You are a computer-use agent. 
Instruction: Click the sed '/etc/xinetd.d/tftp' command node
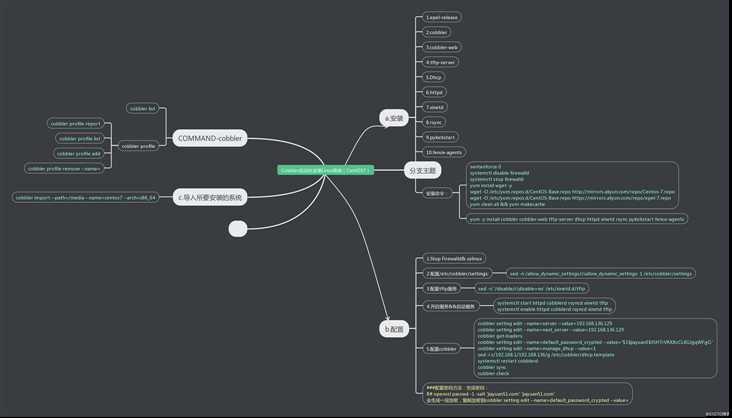[x=531, y=289]
